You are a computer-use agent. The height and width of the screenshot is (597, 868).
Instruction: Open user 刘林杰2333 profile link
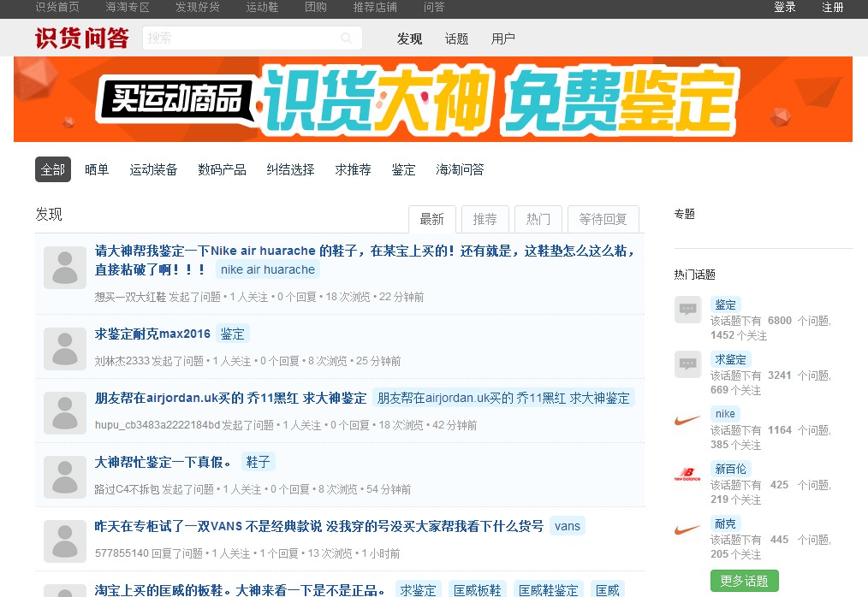pyautogui.click(x=122, y=361)
